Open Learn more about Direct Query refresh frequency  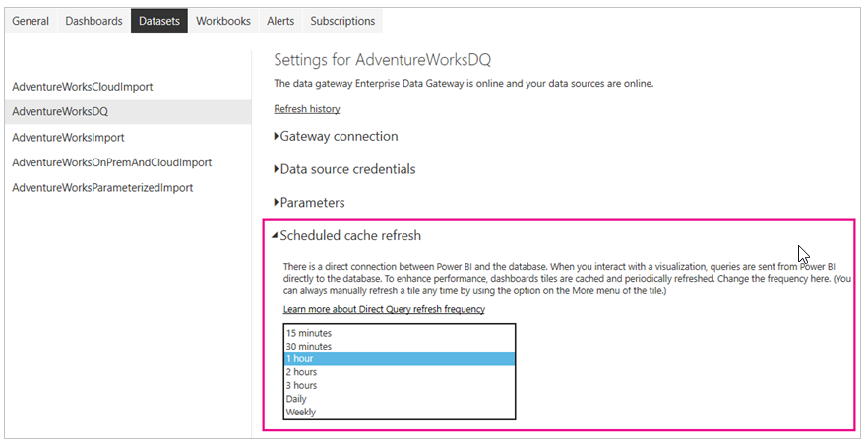point(384,309)
